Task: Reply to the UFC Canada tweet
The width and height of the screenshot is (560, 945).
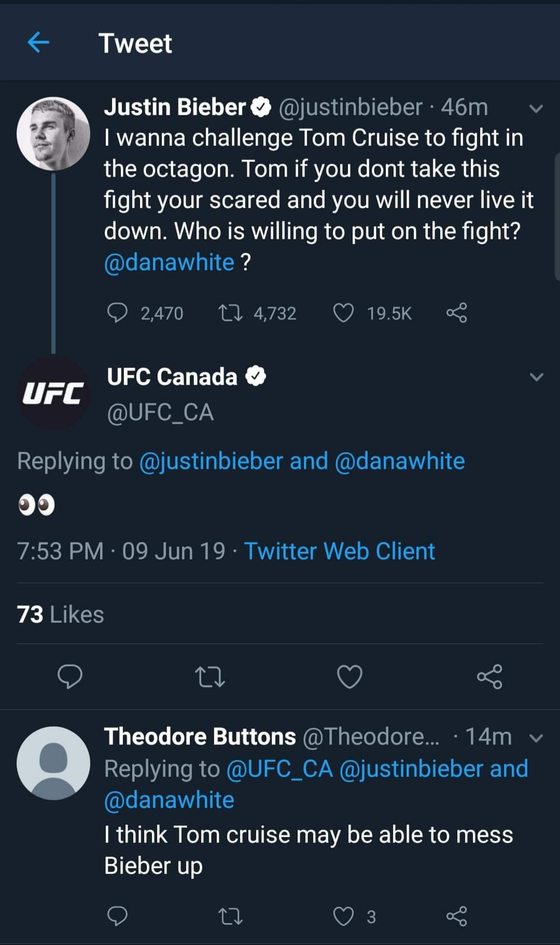Action: (x=69, y=676)
